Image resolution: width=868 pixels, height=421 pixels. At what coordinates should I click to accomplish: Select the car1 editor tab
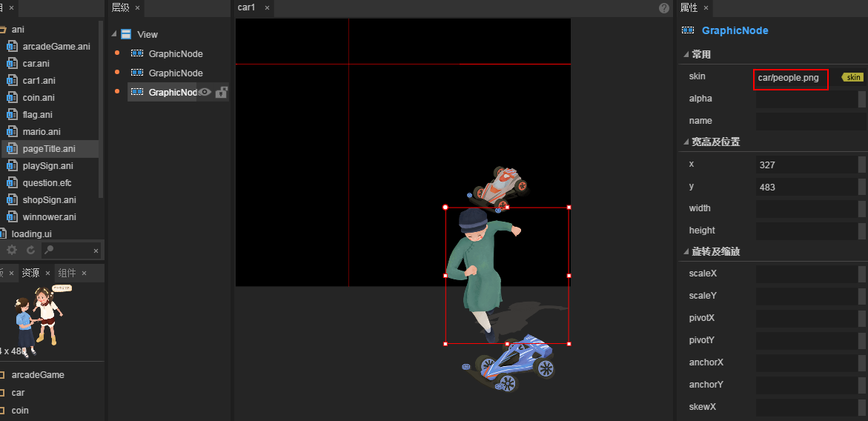(x=246, y=7)
